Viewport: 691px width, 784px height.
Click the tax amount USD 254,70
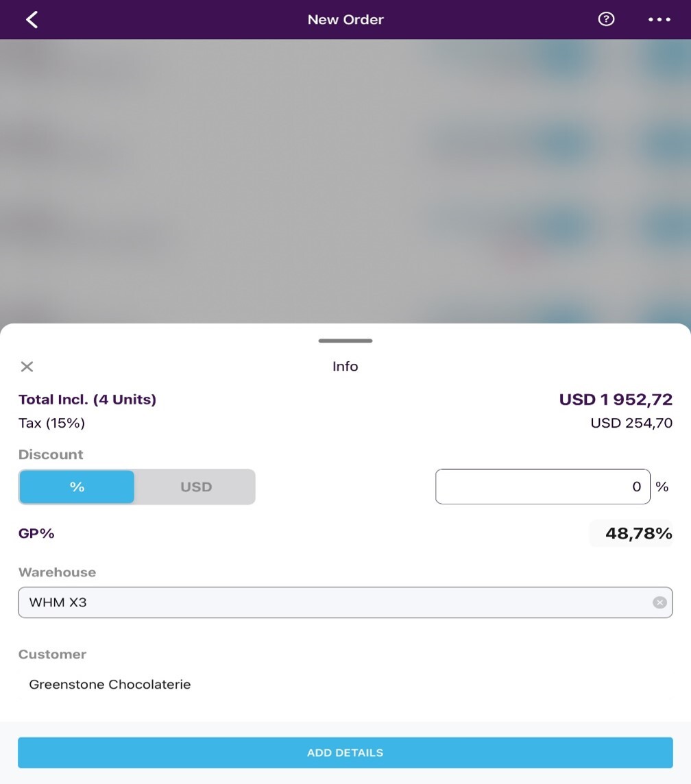(x=631, y=423)
